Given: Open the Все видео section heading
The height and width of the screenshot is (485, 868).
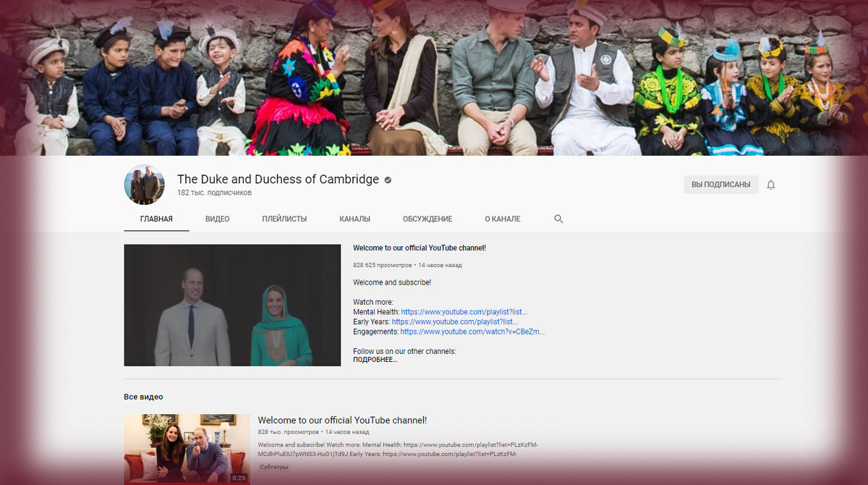Looking at the screenshot, I should pos(143,397).
